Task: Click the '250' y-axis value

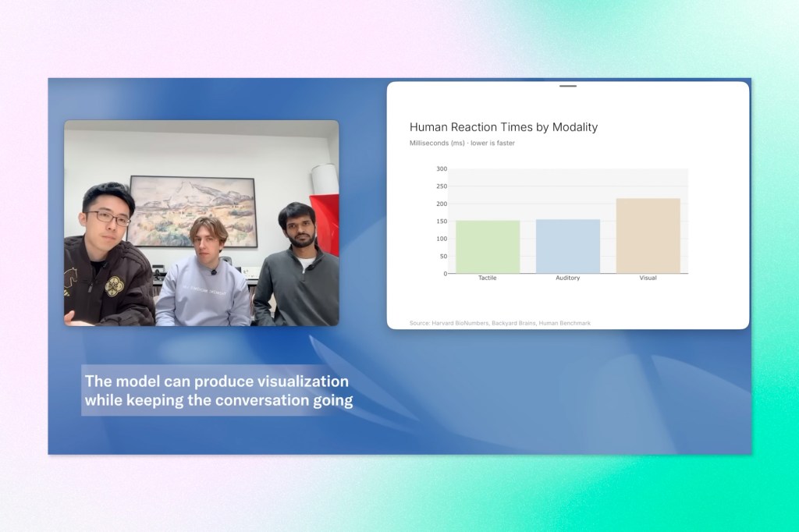Action: (x=442, y=186)
